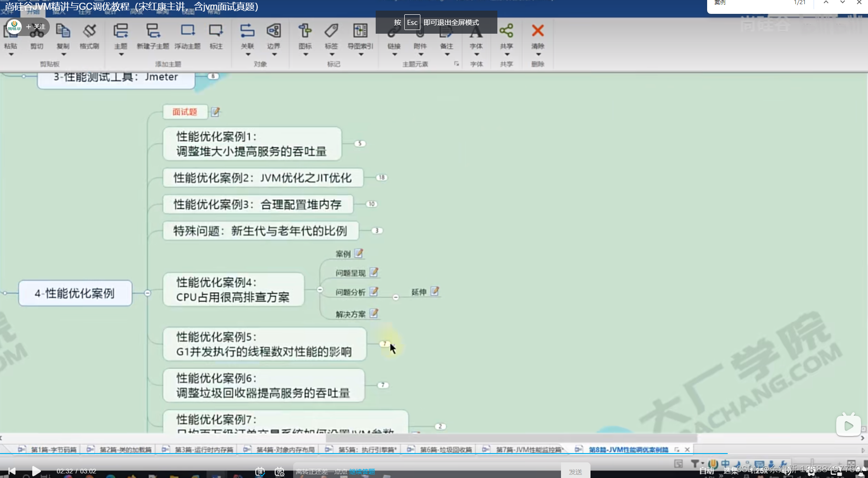Click the 自动 quality button in player
This screenshot has width=868, height=478.
pyautogui.click(x=707, y=471)
